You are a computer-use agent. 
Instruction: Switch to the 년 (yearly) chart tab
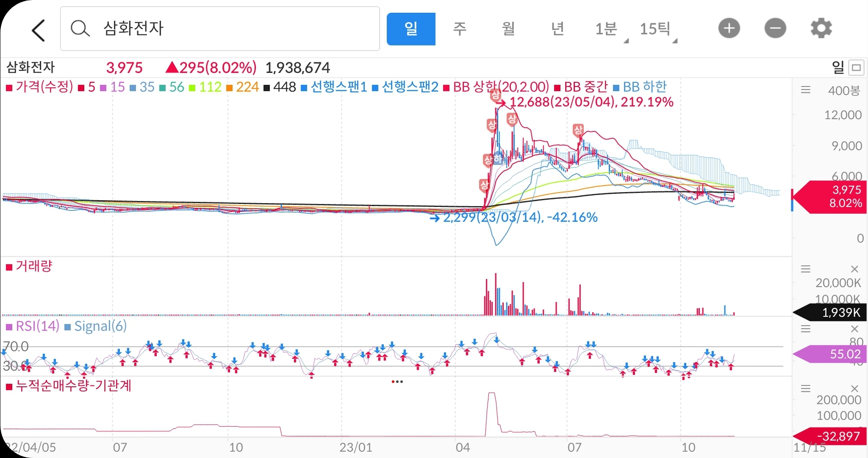(x=557, y=29)
